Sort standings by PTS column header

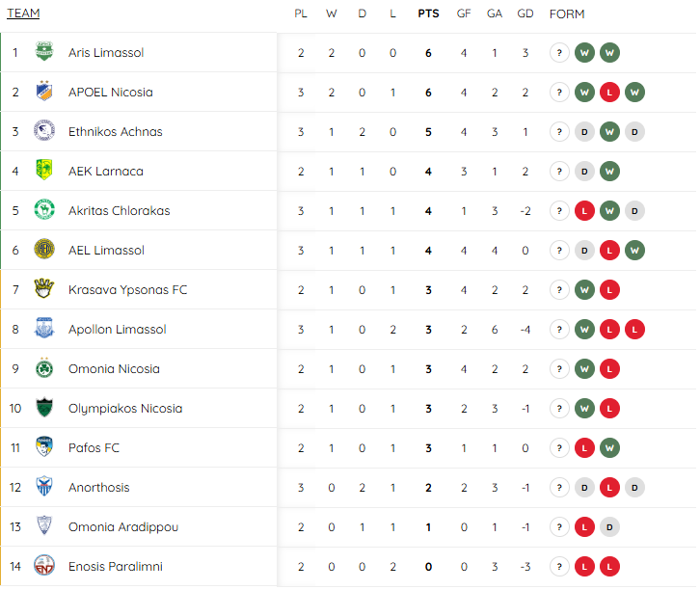(x=428, y=13)
